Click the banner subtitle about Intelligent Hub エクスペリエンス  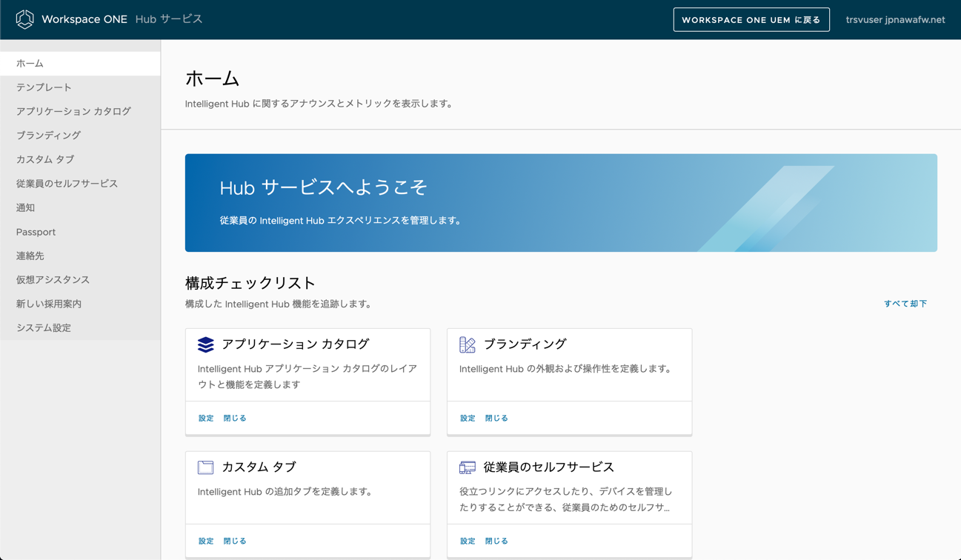click(340, 221)
